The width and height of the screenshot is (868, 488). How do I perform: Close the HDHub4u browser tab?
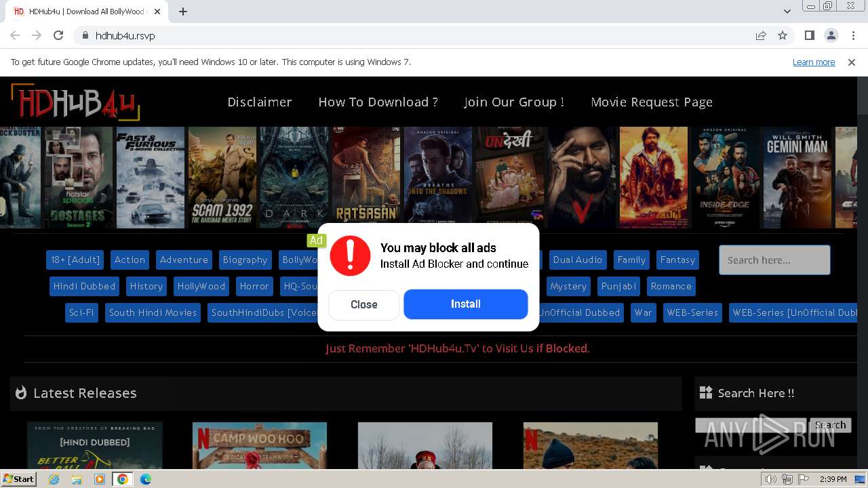pos(157,12)
